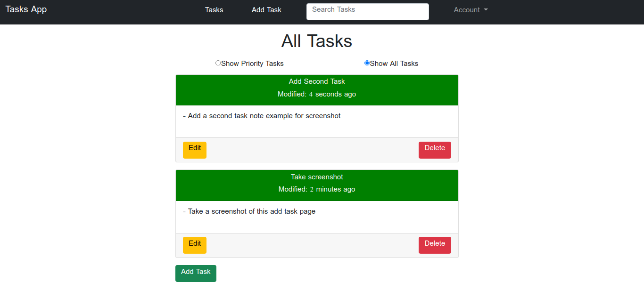Go to the Tasks nav item
This screenshot has width=644, height=305.
(x=214, y=10)
